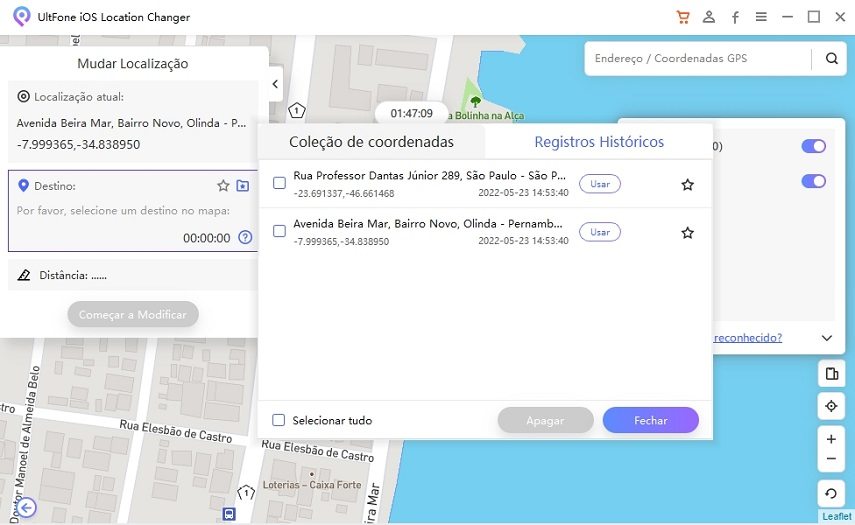
Task: Add destination to favorites star icon
Action: pos(223,186)
